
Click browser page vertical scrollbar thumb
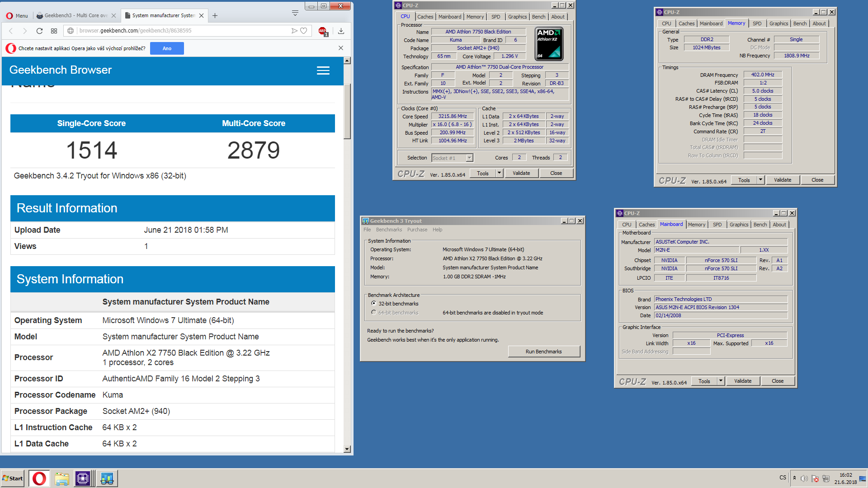347,111
